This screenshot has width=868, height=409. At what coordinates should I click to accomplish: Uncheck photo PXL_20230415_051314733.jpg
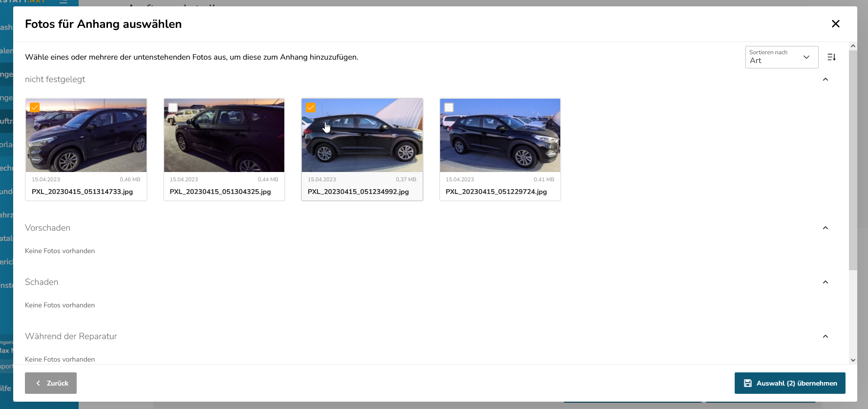click(x=35, y=108)
